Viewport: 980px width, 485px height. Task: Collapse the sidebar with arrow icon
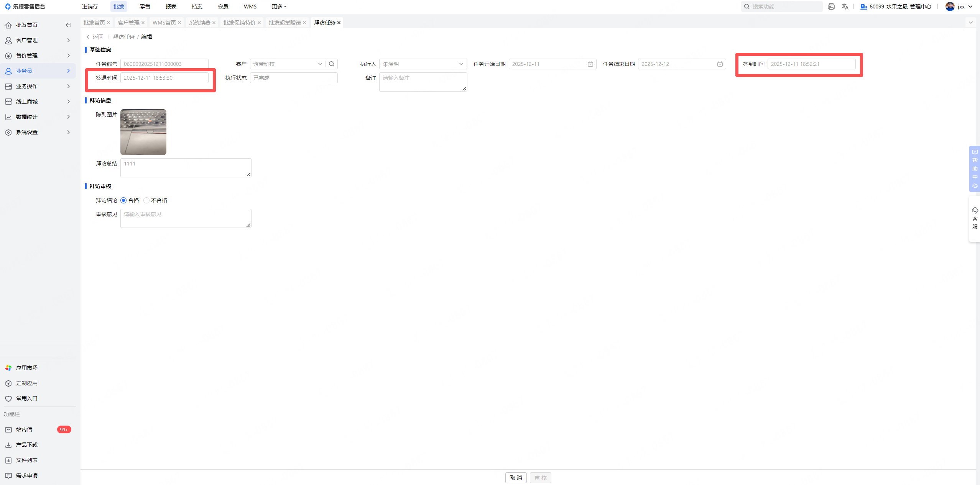point(68,25)
